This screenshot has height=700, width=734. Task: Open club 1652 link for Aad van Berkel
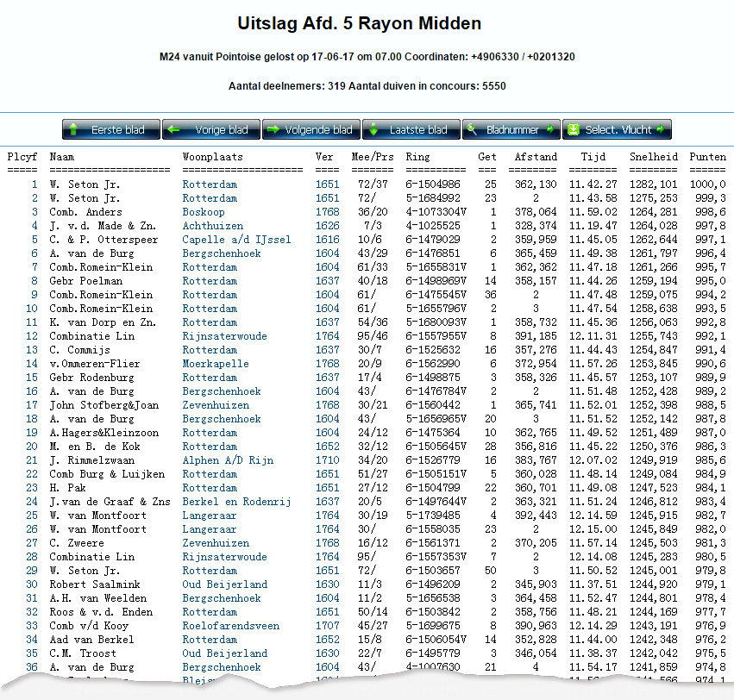[x=327, y=640]
